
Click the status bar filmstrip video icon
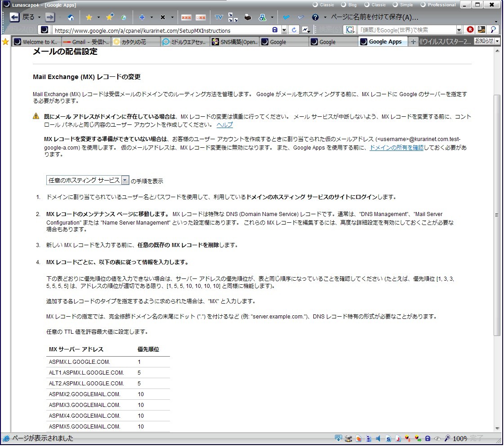click(x=368, y=439)
